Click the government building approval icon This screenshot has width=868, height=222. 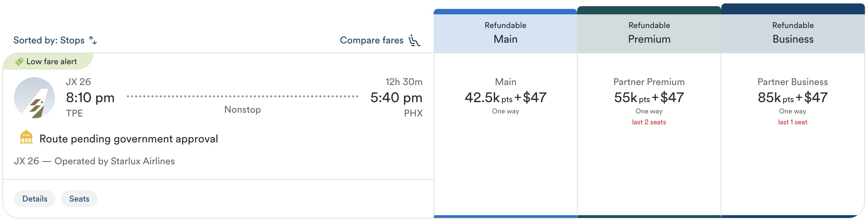coord(26,137)
